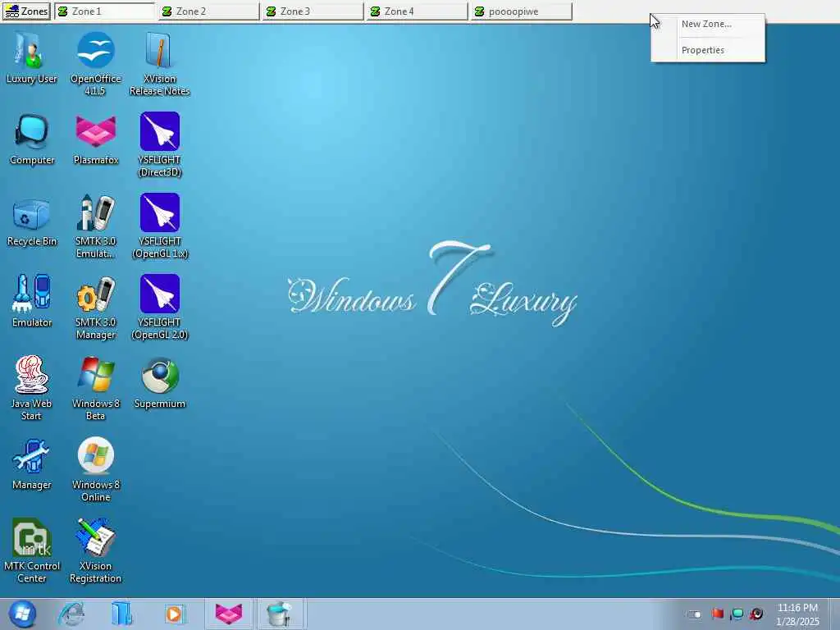The height and width of the screenshot is (630, 840).
Task: Select SMTK 3.0 Manager icon
Action: 96,308
